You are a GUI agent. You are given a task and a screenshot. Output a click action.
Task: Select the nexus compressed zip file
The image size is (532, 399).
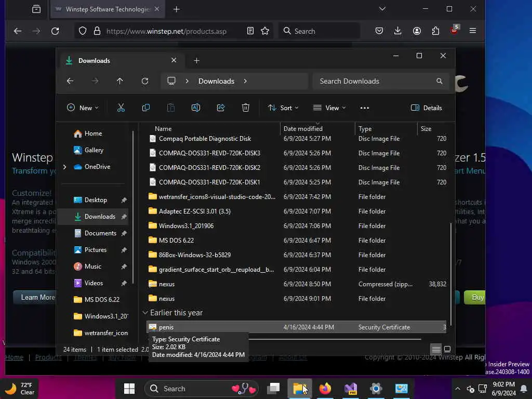coord(297,284)
